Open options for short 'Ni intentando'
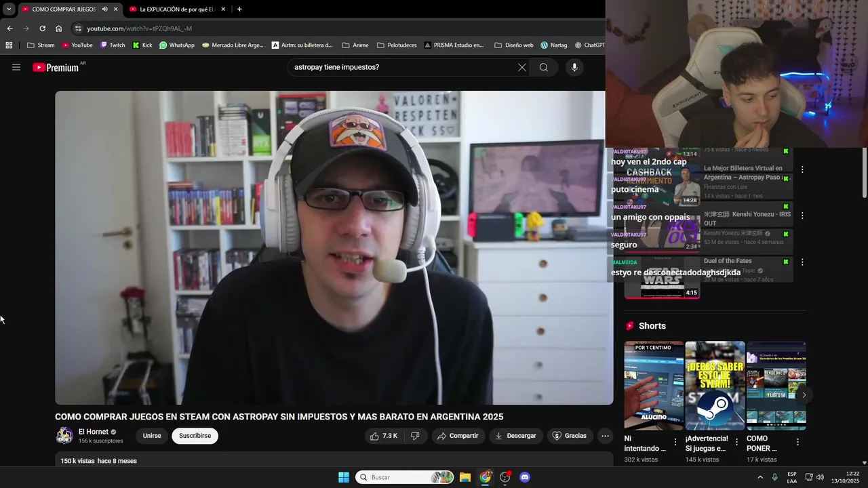The width and height of the screenshot is (868, 488). (675, 442)
